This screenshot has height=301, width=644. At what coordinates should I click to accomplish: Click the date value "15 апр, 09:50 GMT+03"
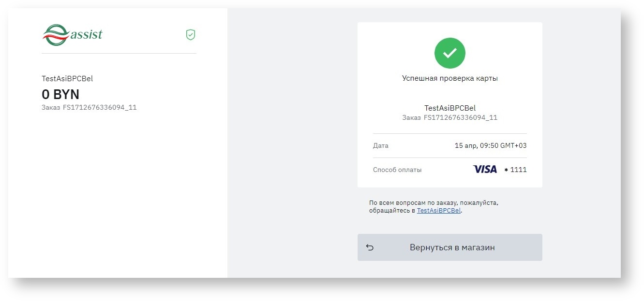pos(491,145)
